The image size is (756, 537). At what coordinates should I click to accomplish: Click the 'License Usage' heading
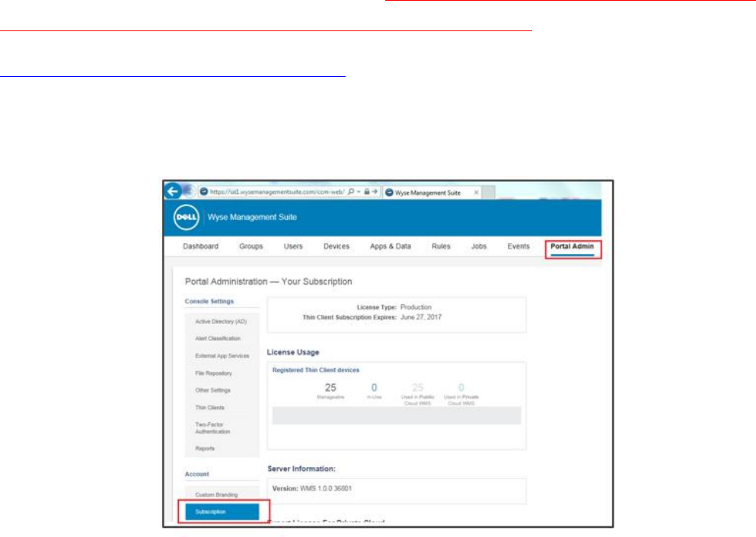point(293,352)
